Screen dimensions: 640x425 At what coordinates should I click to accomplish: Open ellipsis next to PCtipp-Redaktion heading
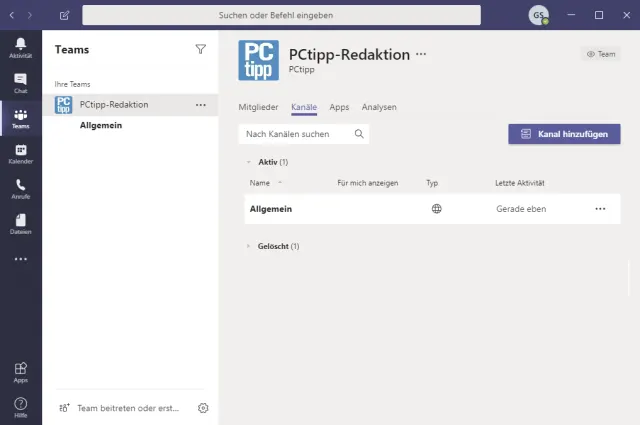coord(421,54)
